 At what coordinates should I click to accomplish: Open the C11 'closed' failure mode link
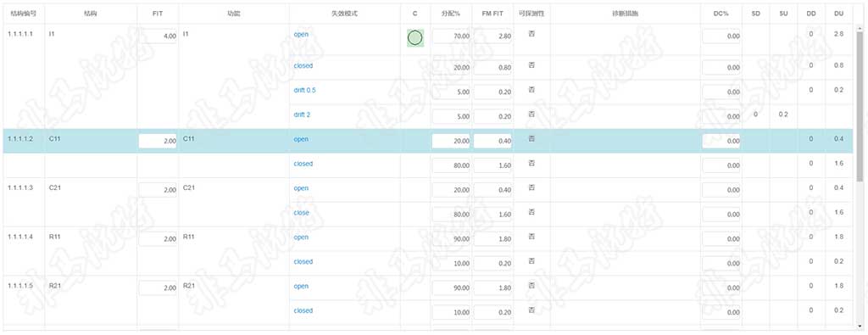(x=303, y=164)
